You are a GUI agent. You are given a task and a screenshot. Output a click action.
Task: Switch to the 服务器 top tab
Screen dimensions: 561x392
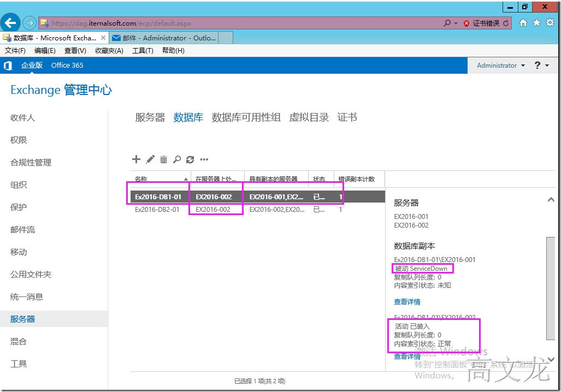click(150, 117)
